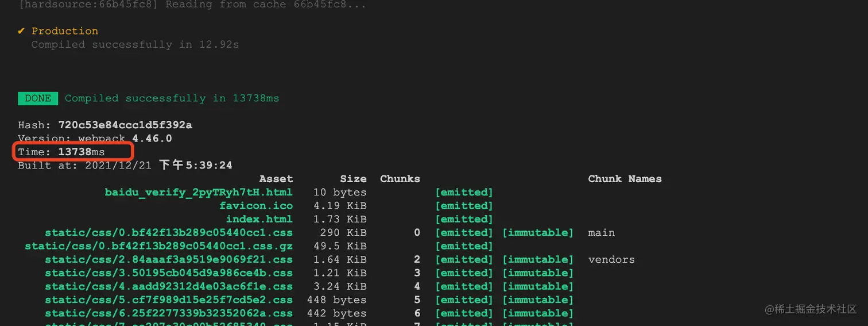Click the "290 KiB" size value

(343, 233)
